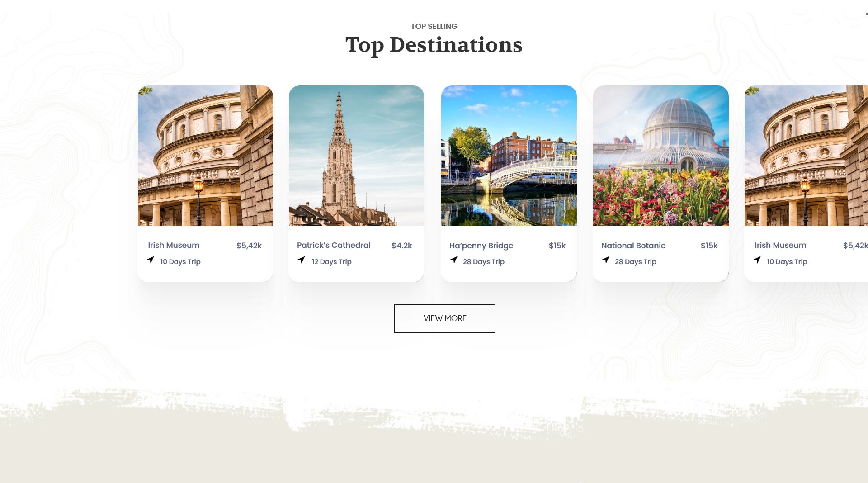
Task: Click the arrow icon on the partly visible Irish Museum card at the right edge
Action: [x=757, y=260]
